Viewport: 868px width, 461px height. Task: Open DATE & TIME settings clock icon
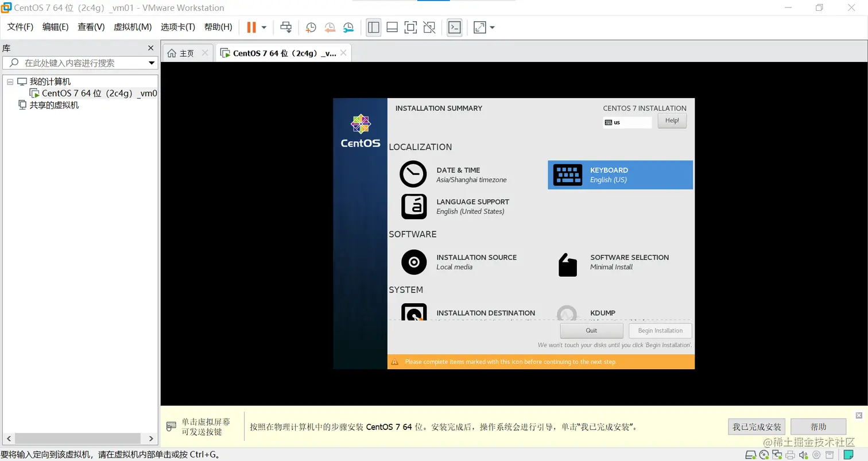click(413, 174)
